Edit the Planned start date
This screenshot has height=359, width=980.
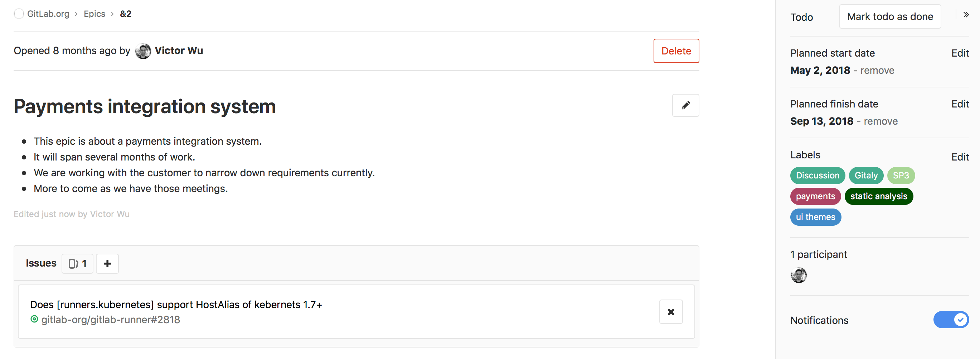coord(960,53)
